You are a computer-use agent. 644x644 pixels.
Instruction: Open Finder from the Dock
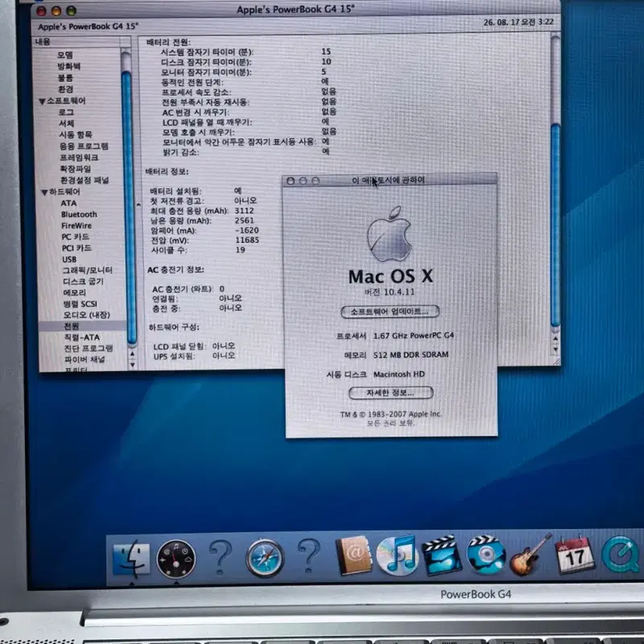coord(131,559)
